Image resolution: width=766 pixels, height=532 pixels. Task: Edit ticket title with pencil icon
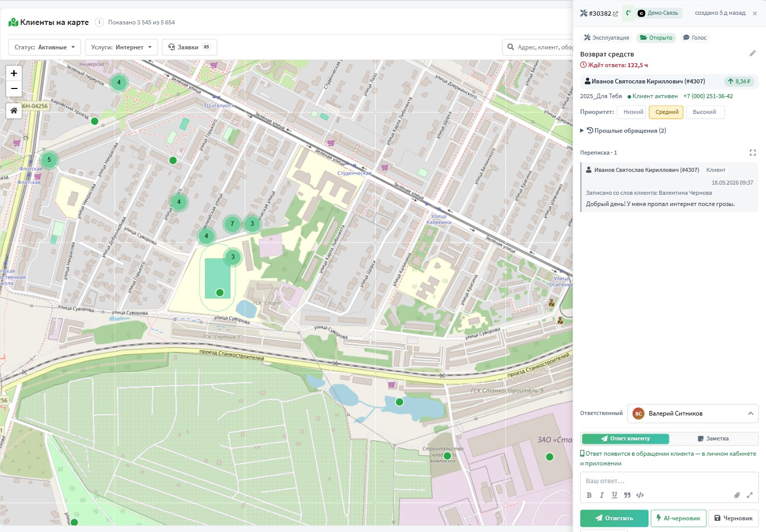(753, 53)
